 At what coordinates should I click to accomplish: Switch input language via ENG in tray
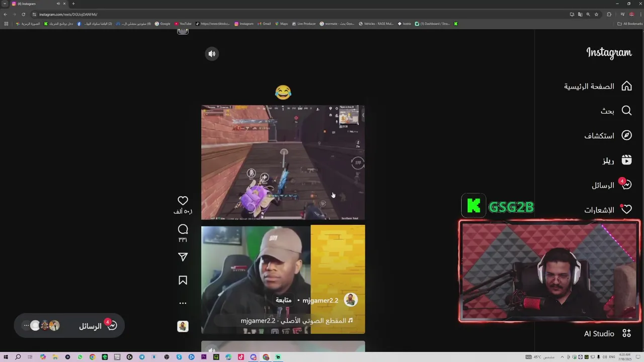(x=612, y=357)
